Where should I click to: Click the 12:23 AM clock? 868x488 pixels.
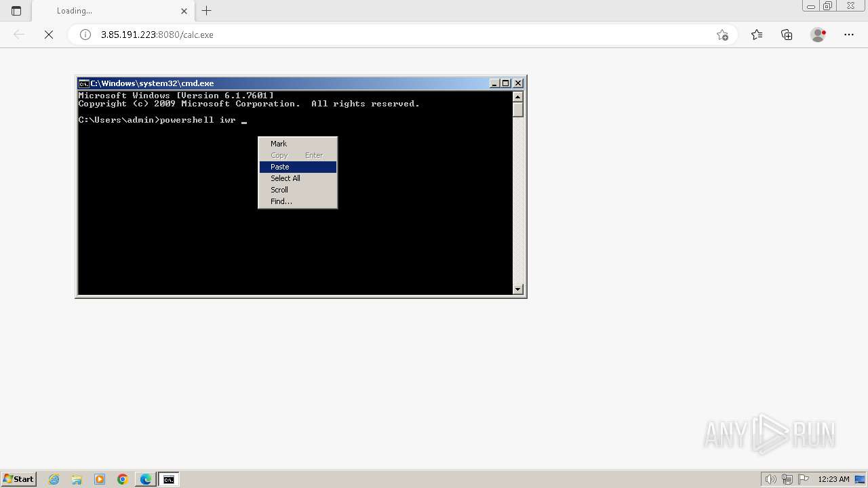833,479
